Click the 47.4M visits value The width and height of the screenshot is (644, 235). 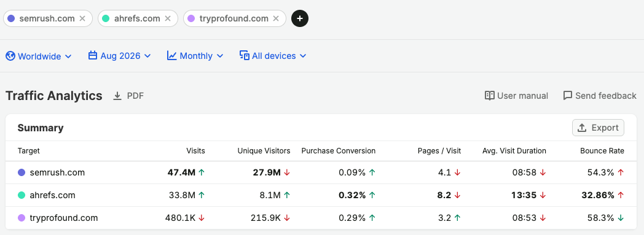181,172
